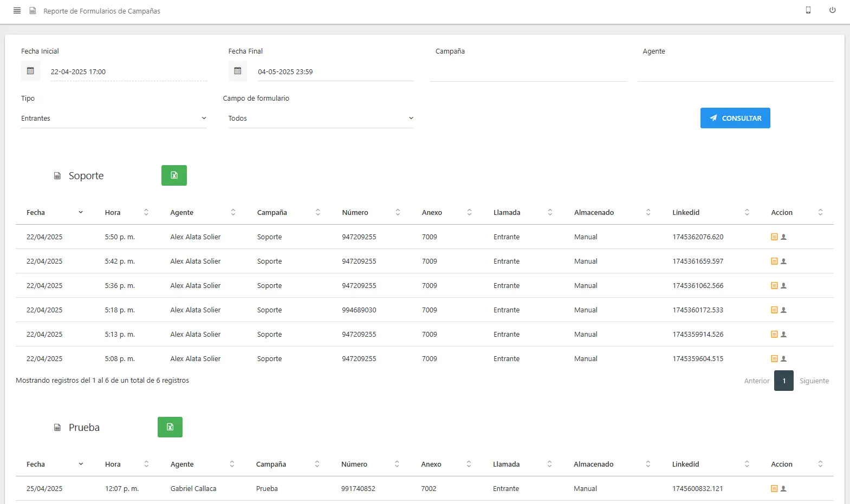Open the Tipo dropdown showing Entrantes

tap(114, 118)
